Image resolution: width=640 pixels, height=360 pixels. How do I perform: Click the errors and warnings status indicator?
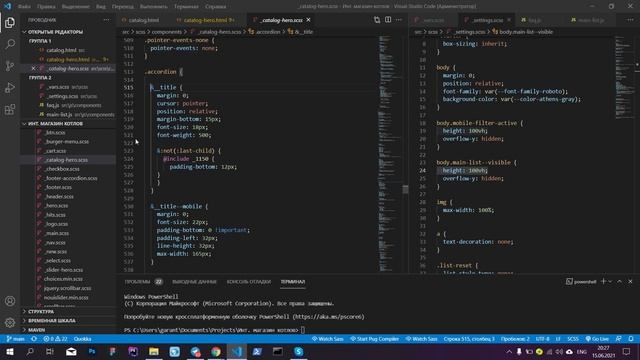(x=56, y=339)
